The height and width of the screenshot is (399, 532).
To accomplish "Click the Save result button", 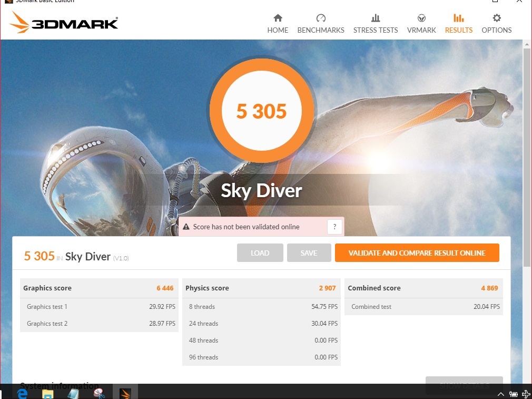I will [309, 253].
